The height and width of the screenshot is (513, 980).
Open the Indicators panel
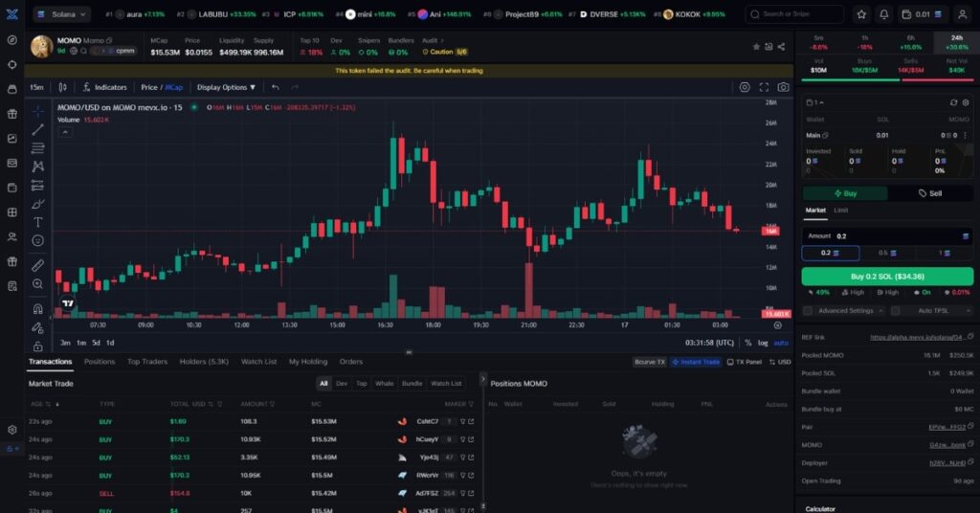click(x=104, y=87)
